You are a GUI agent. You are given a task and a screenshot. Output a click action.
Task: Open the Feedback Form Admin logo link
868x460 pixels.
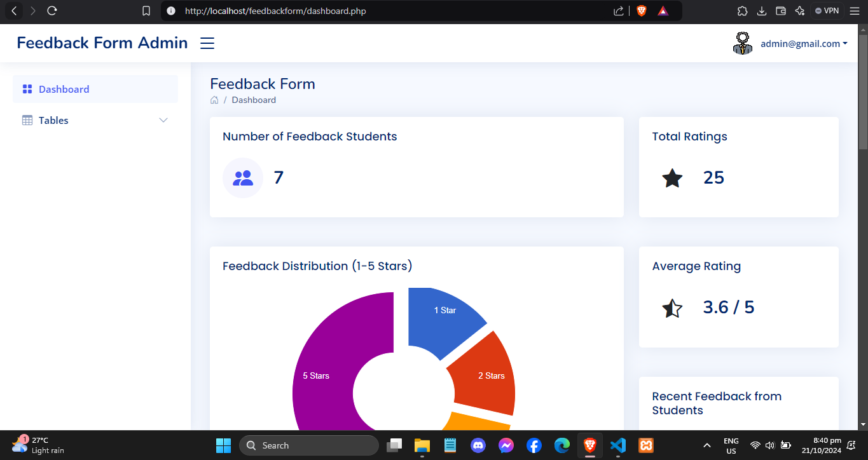[102, 43]
